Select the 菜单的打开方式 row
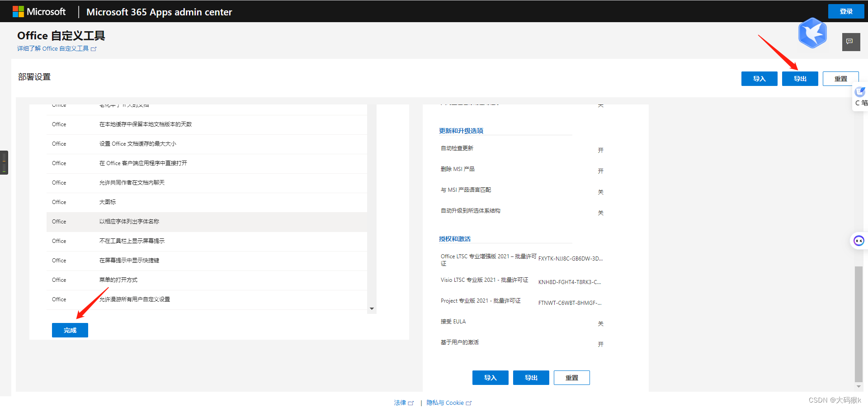The width and height of the screenshot is (868, 408). tap(207, 280)
